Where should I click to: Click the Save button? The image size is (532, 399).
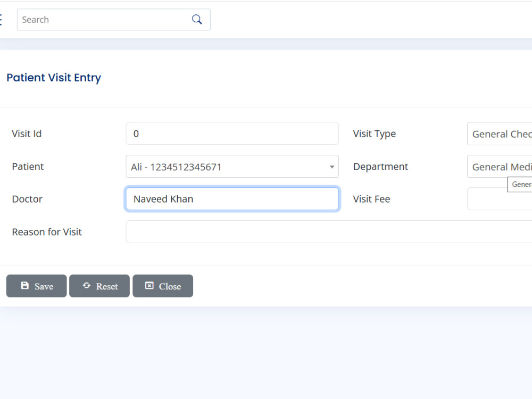(37, 286)
